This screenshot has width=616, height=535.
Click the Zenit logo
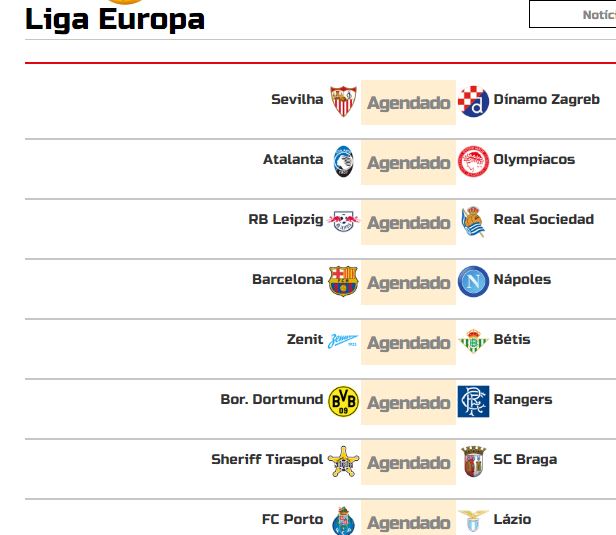coord(343,341)
